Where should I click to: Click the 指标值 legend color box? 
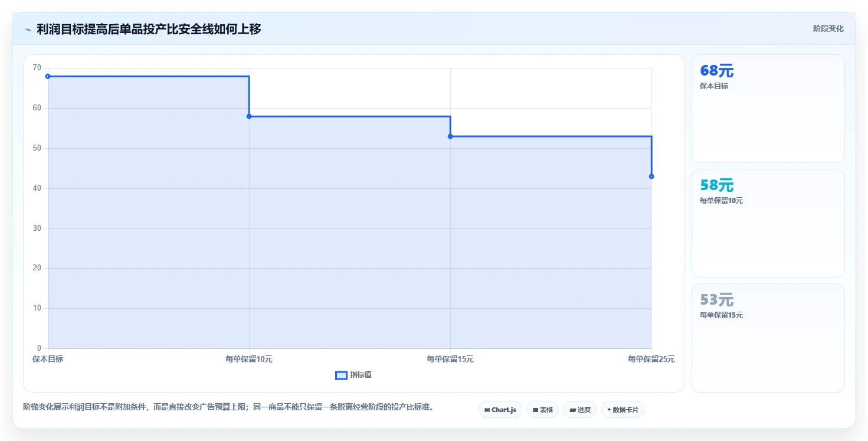341,375
